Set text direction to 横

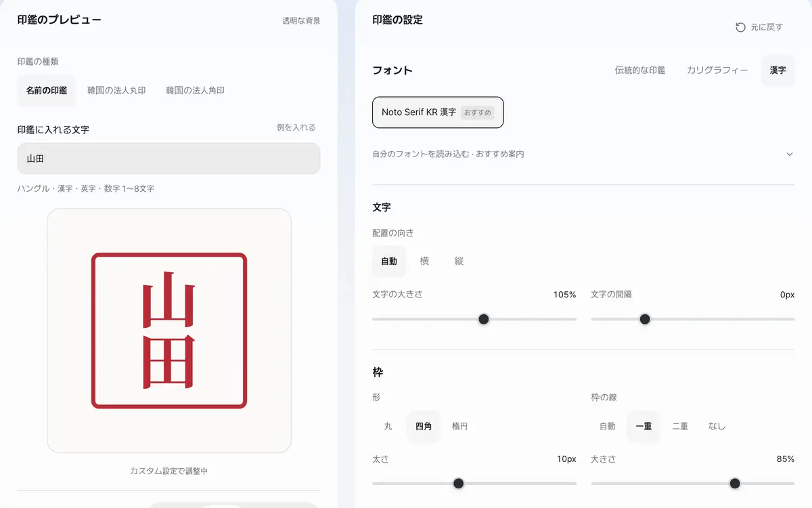tap(424, 261)
